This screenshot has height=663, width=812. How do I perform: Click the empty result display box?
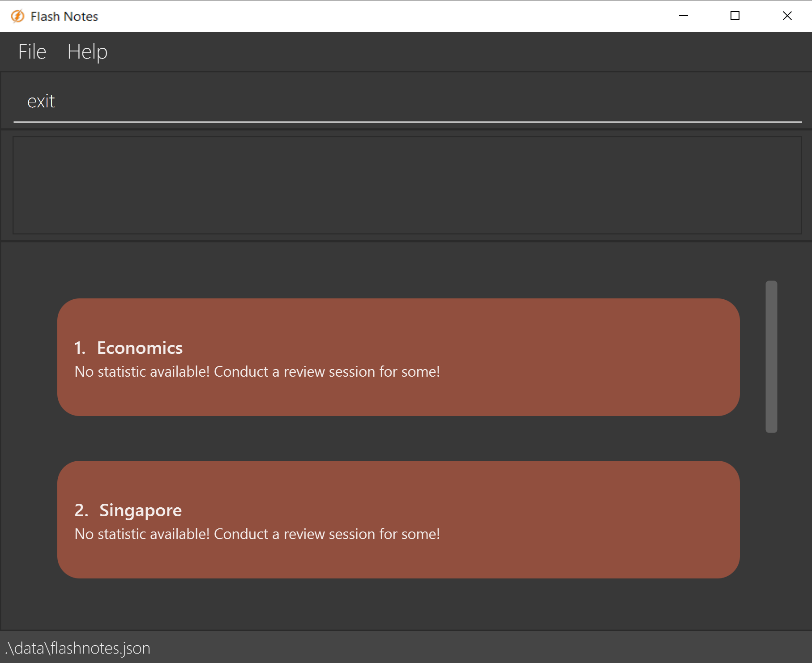coord(407,185)
